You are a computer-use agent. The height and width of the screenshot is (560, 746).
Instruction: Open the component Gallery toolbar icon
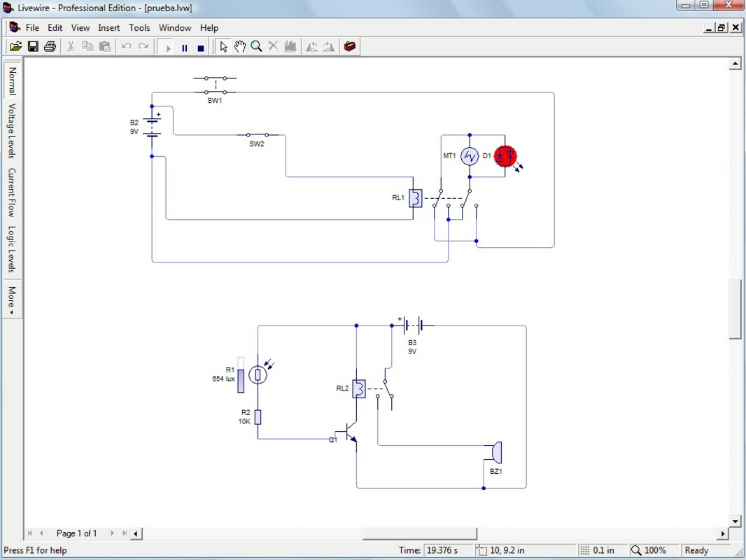pyautogui.click(x=350, y=47)
